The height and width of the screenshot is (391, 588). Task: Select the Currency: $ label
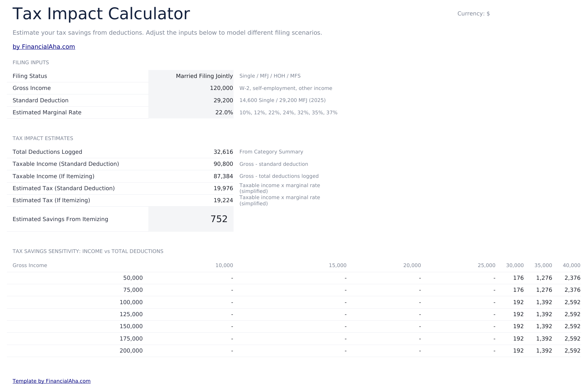[473, 14]
